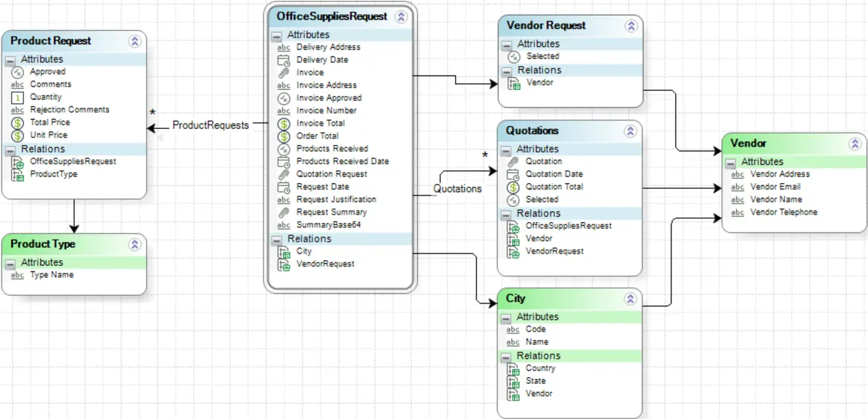Click the attachment icon beside Request Summary

[284, 213]
